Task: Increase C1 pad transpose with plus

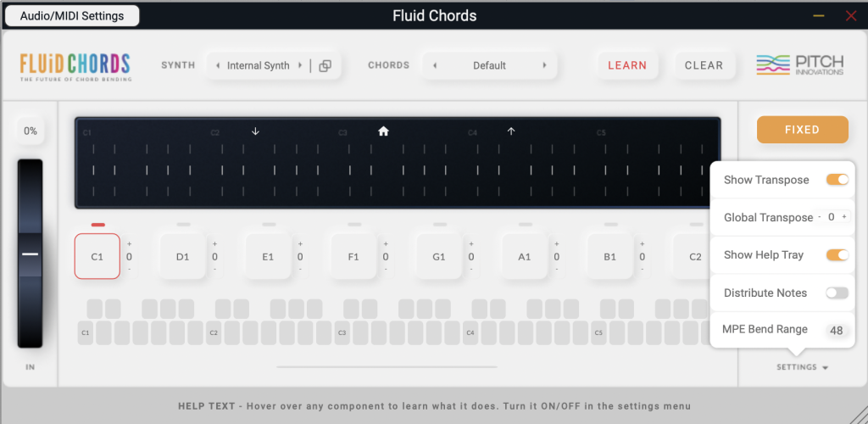Action: (x=129, y=244)
